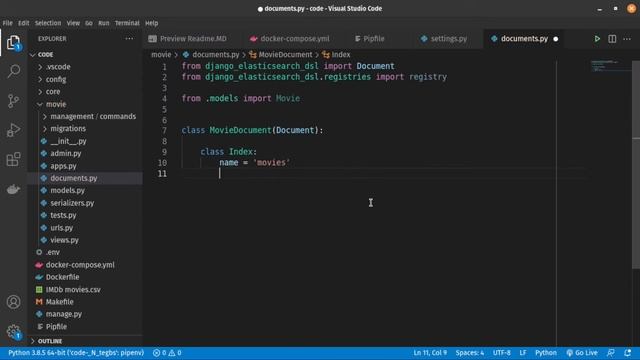Open the Explorer view in activity bar
Viewport: 640px width, 360px height.
pyautogui.click(x=13, y=42)
